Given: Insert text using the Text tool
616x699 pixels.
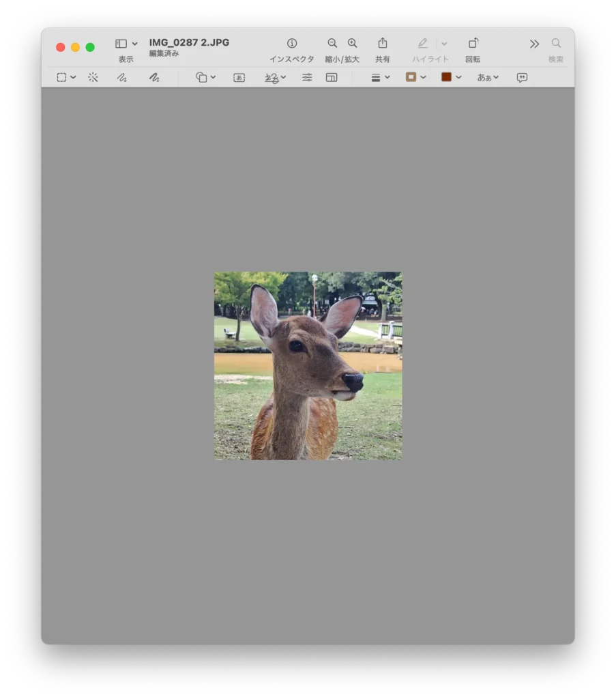Looking at the screenshot, I should click(239, 77).
